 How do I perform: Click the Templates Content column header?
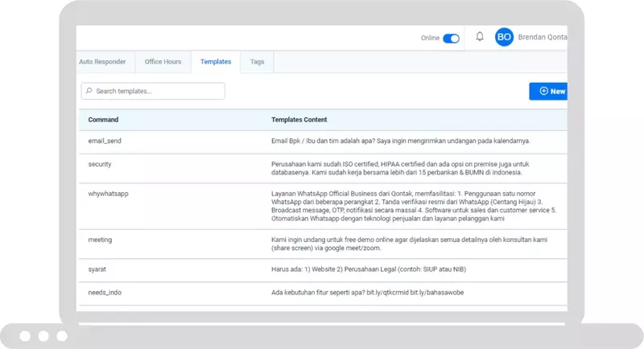(299, 120)
